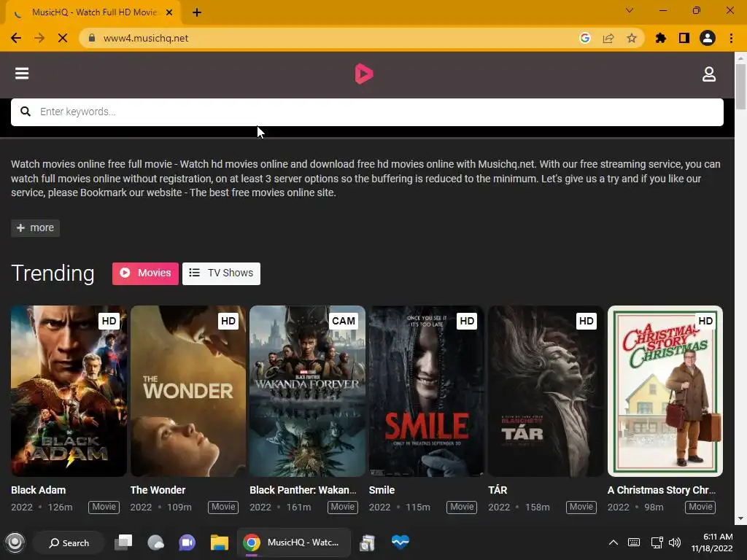
Task: Open the video chat taskbar app
Action: tap(187, 542)
